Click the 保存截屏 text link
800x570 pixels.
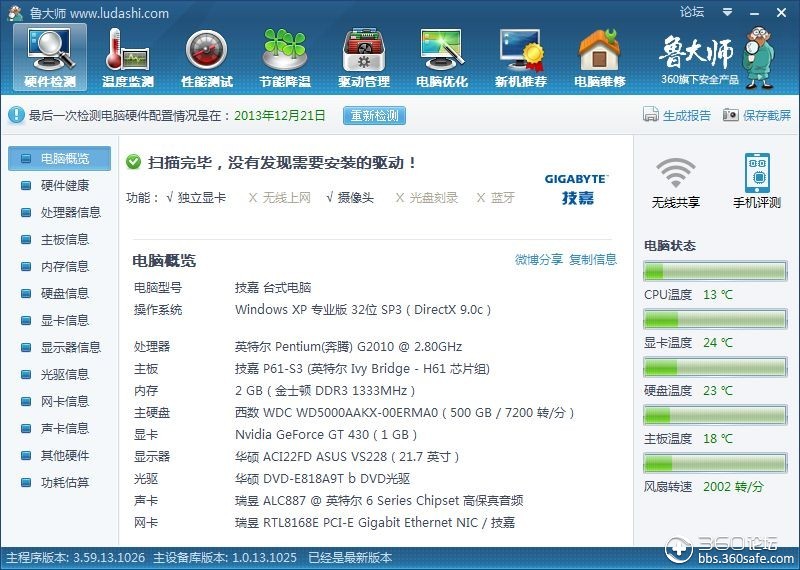(767, 115)
